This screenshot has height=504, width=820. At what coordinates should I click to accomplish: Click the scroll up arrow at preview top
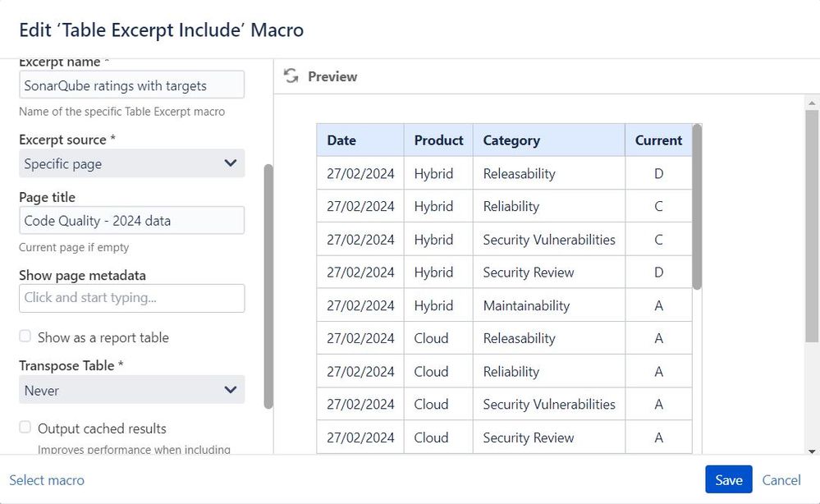point(812,102)
